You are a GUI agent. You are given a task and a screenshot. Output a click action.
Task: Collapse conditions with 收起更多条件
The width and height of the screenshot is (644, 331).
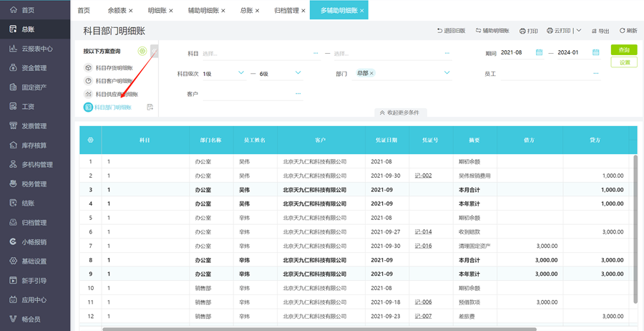tap(401, 112)
